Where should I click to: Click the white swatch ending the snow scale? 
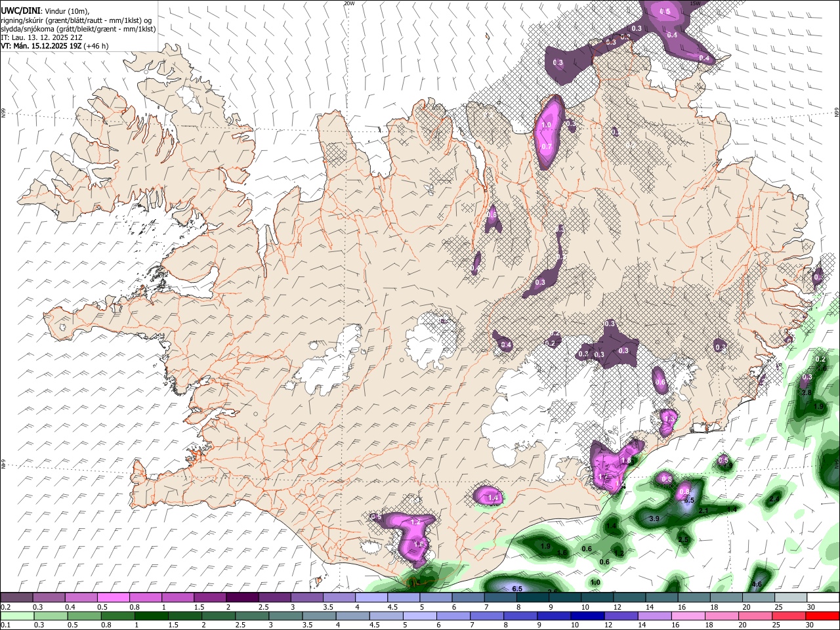[x=824, y=597]
